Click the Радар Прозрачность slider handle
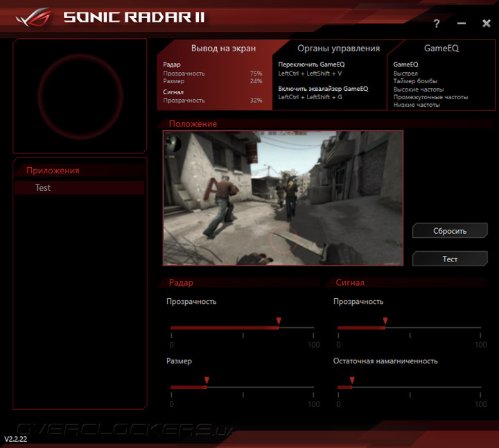Viewport: 499px width, 448px height. [x=279, y=320]
